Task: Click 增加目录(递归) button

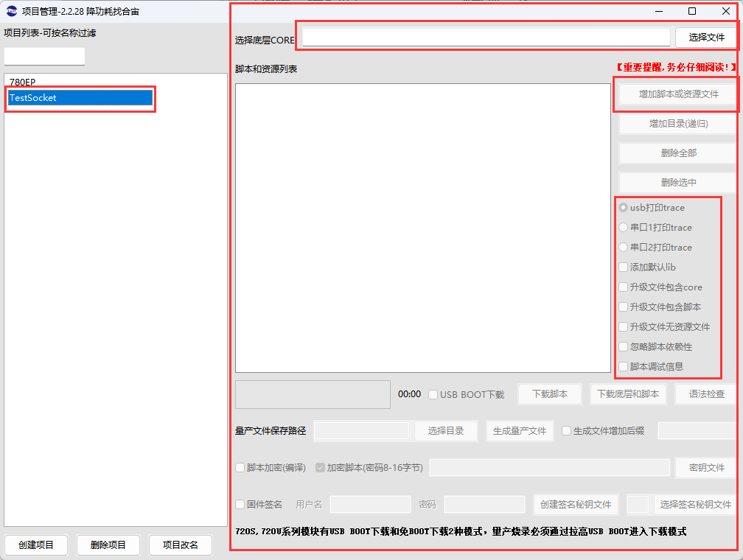Action: (678, 124)
